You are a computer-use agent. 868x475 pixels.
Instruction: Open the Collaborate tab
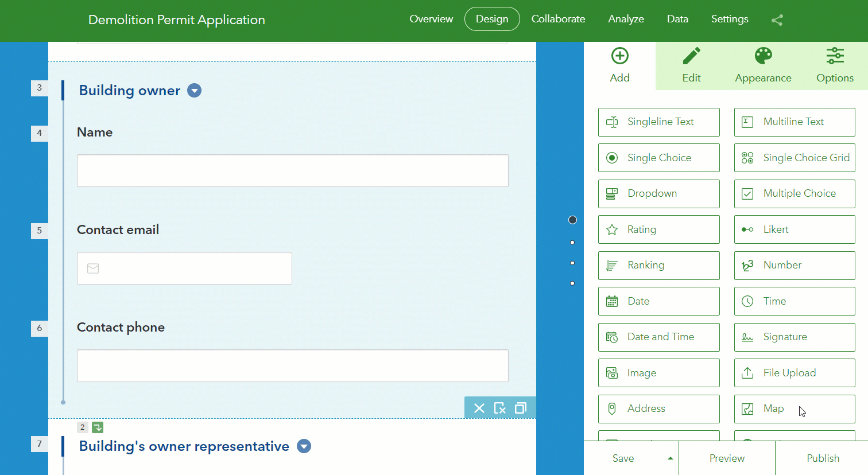(x=558, y=19)
